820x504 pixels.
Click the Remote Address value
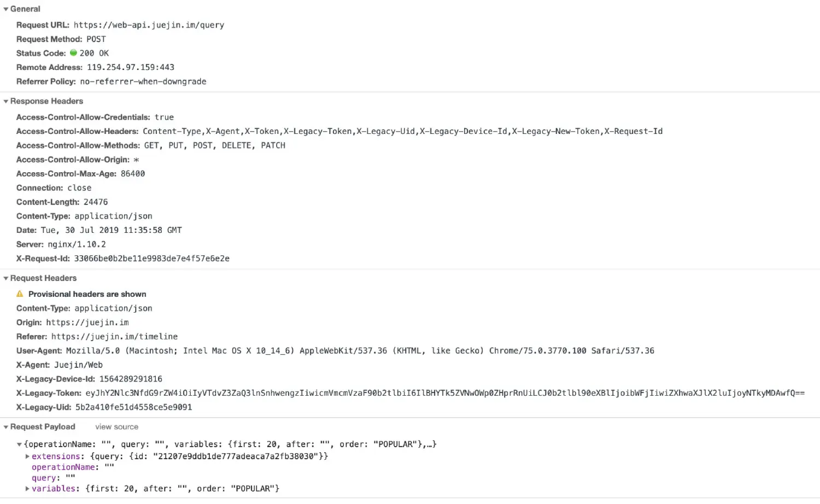(130, 68)
